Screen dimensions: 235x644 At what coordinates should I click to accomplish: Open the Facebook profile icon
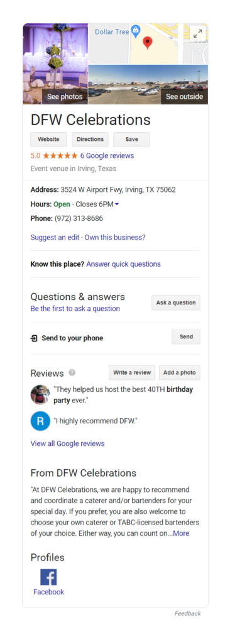(48, 577)
